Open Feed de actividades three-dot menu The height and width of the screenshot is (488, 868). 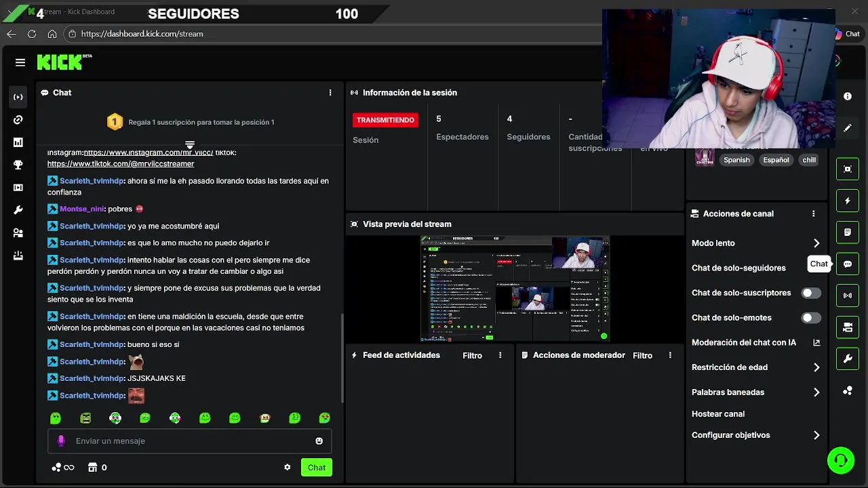[500, 355]
